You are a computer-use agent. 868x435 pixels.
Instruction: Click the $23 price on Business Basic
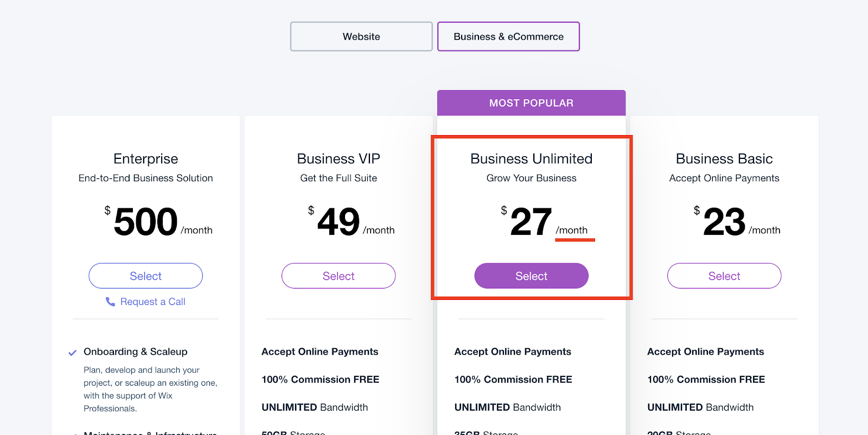pyautogui.click(x=724, y=222)
